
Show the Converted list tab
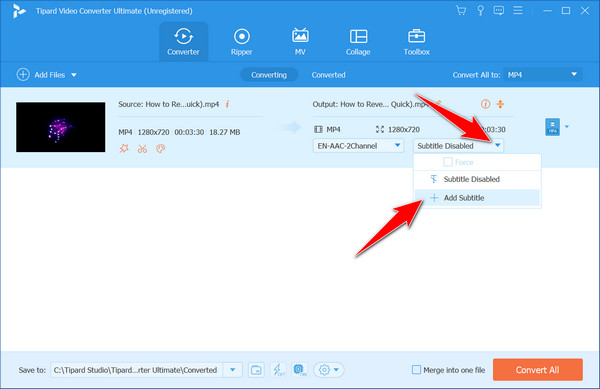click(x=328, y=75)
